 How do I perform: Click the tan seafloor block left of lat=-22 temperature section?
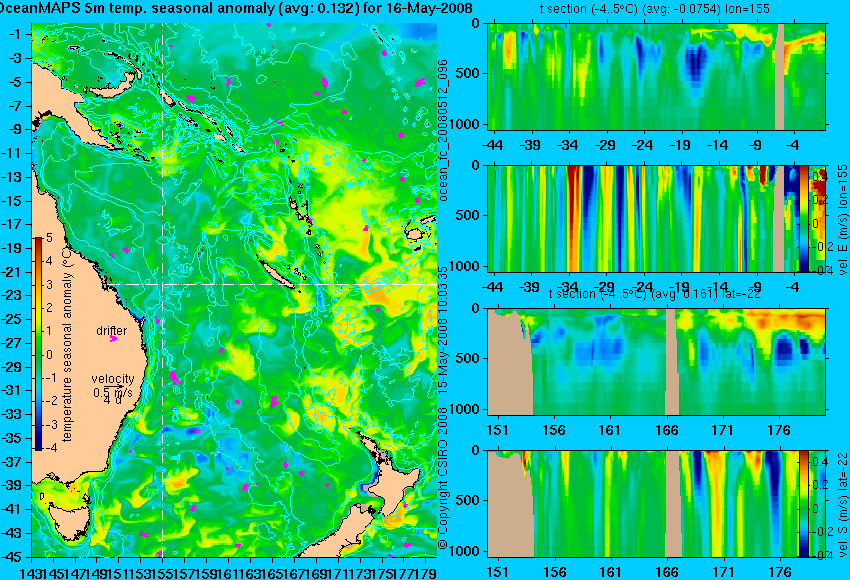508,363
